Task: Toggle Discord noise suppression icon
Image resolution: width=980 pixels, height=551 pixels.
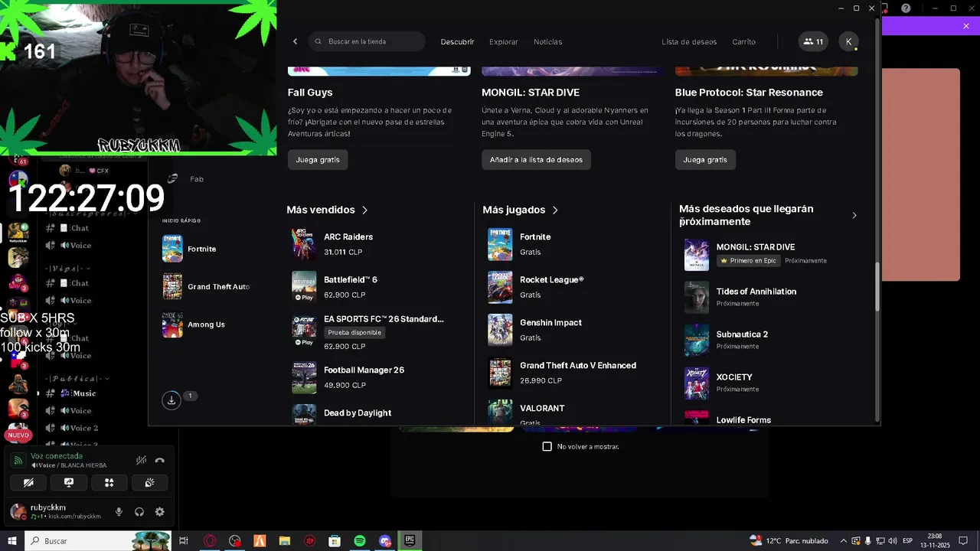Action: pos(141,460)
